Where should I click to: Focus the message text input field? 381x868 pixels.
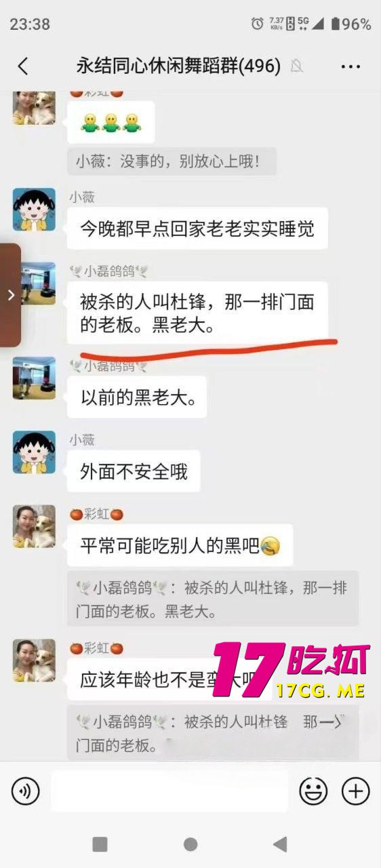(x=169, y=791)
